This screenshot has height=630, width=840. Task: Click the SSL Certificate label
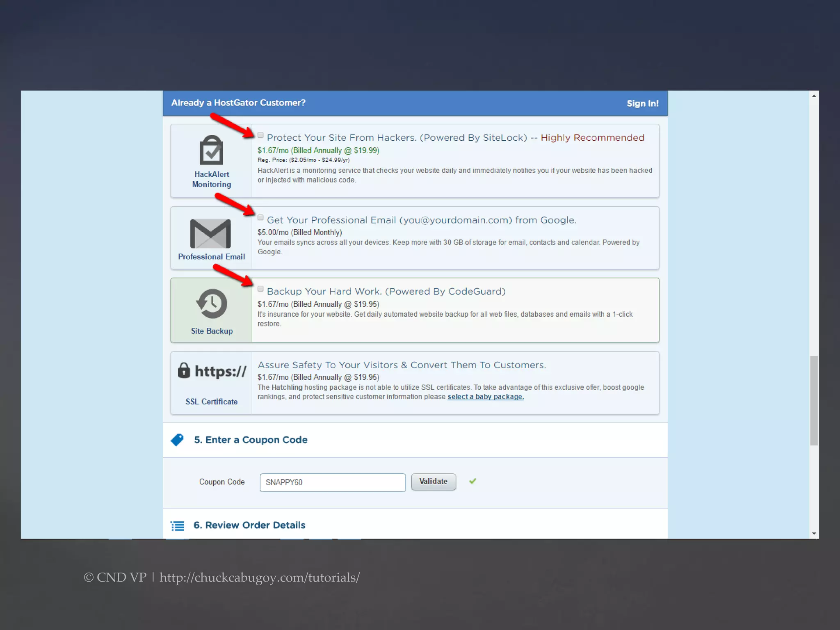212,402
